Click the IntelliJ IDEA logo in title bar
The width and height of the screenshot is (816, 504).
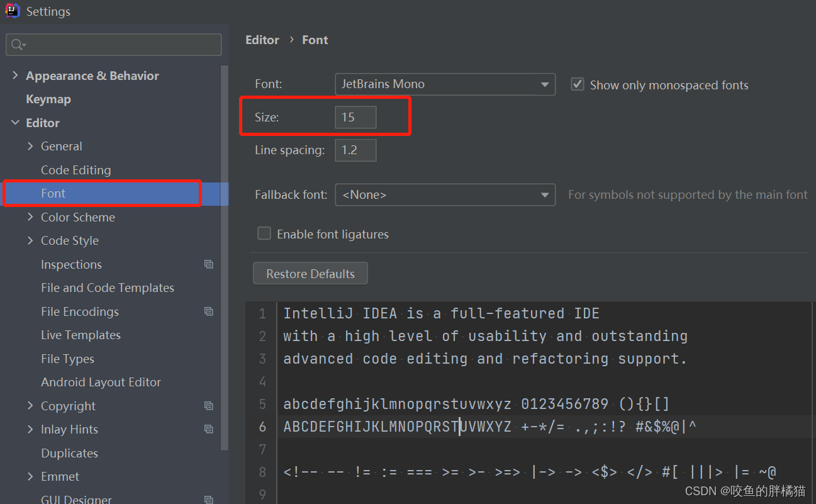(x=13, y=11)
